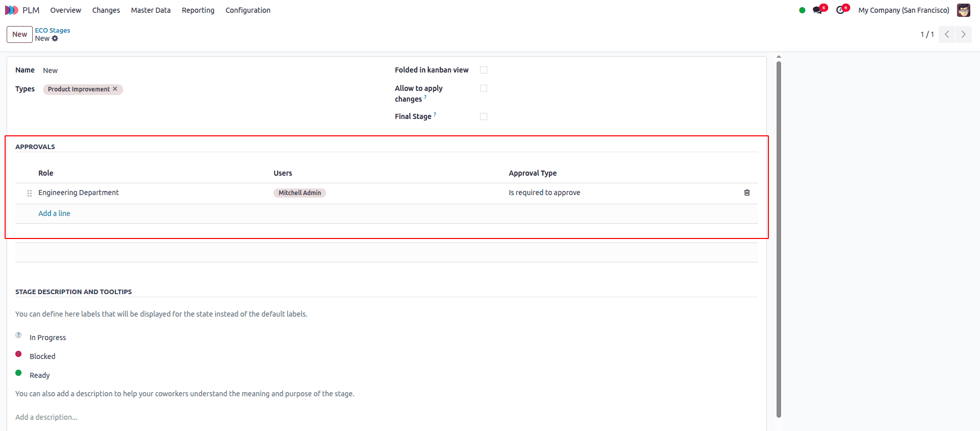
Task: Open the Overview menu
Action: point(65,10)
